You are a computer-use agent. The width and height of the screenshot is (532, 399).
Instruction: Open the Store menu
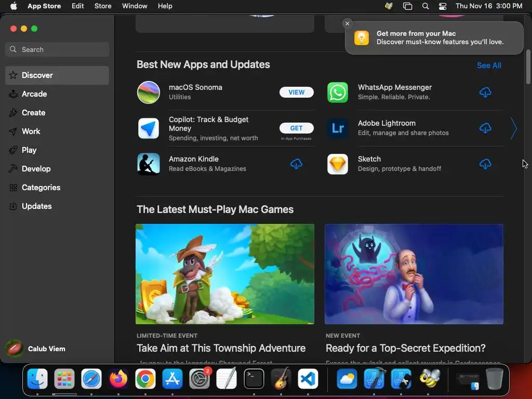pyautogui.click(x=103, y=6)
